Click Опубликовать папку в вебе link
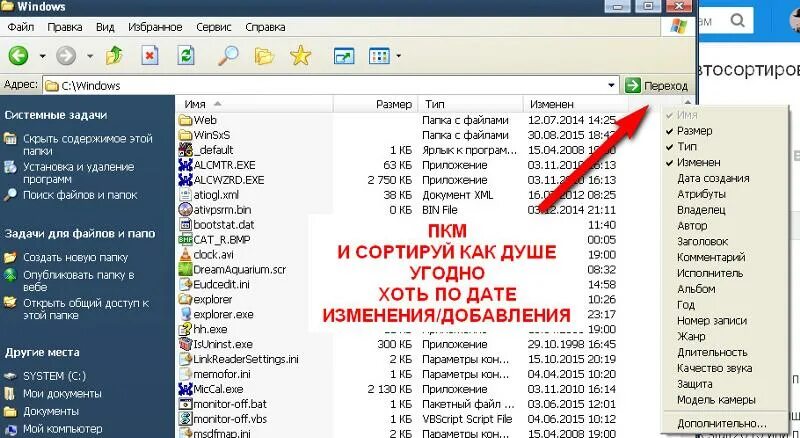Image resolution: width=800 pixels, height=438 pixels. click(x=79, y=281)
